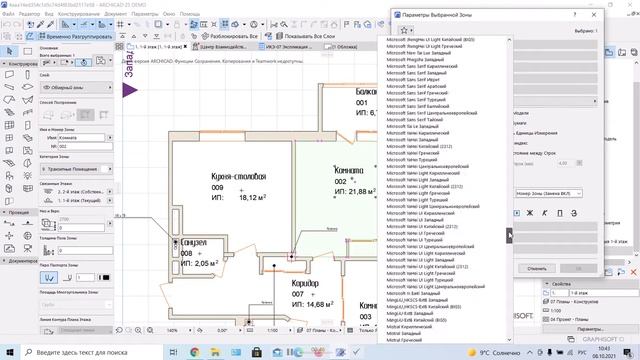The height and width of the screenshot is (360, 640).
Task: Expand the Документирование toolbox section
Action: pyautogui.click(x=4, y=260)
